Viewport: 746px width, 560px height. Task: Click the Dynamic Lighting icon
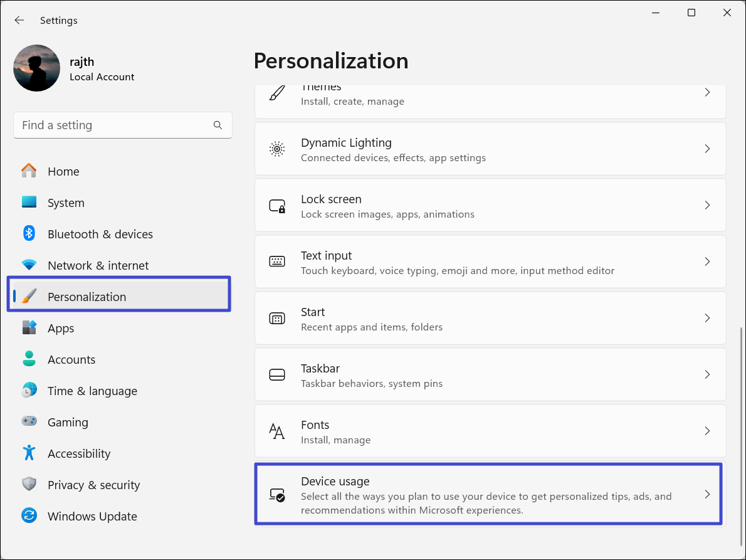[x=276, y=149]
